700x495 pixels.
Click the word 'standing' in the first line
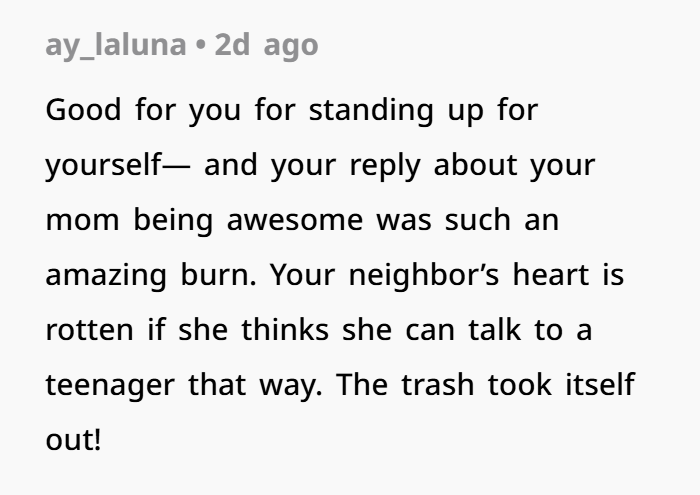tap(371, 111)
